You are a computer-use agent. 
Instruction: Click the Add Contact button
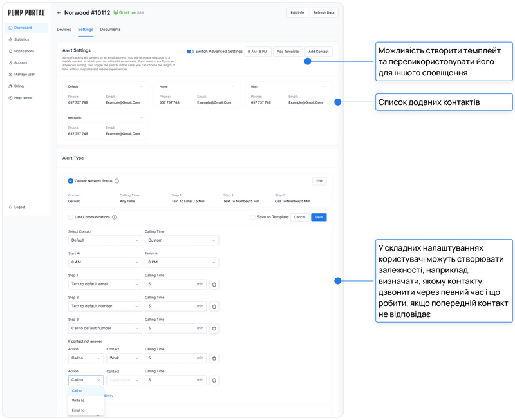point(318,52)
